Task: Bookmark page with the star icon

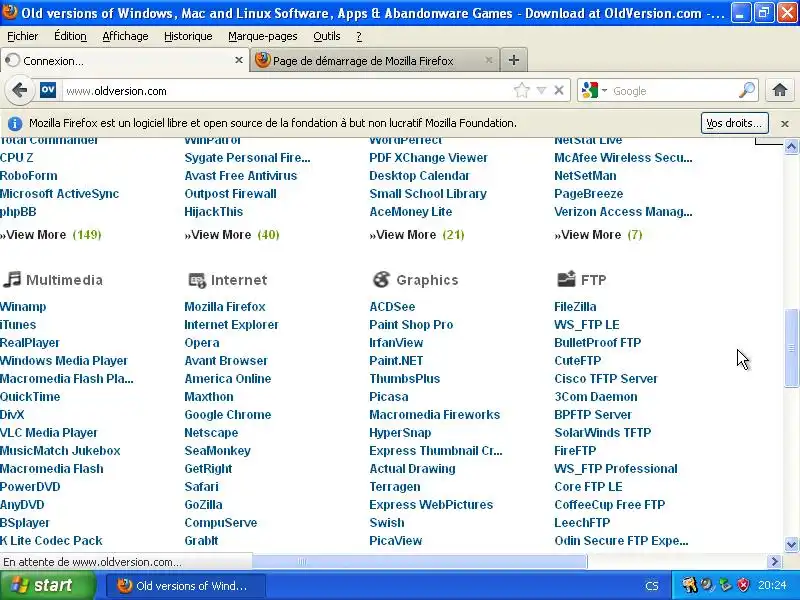Action: coord(521,91)
